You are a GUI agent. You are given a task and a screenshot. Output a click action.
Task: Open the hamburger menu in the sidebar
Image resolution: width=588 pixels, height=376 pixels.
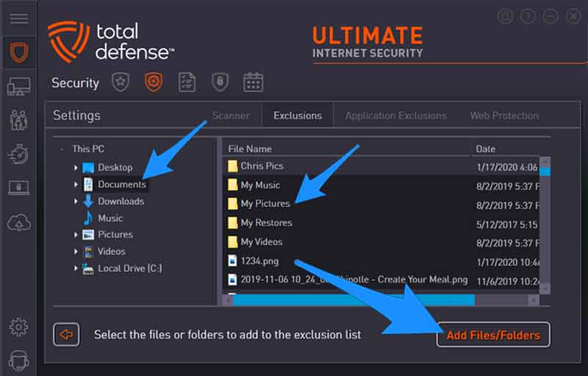[x=18, y=18]
